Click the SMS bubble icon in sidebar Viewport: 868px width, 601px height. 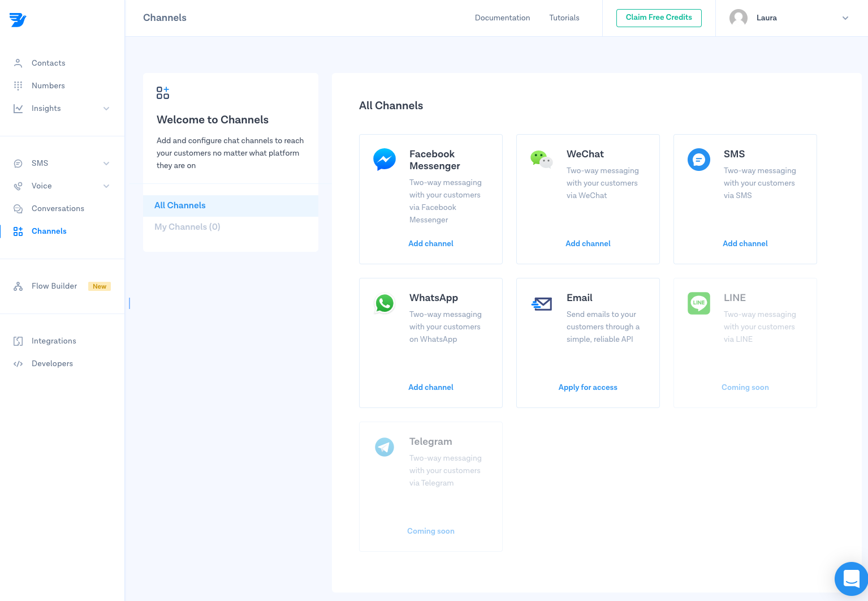pos(18,163)
